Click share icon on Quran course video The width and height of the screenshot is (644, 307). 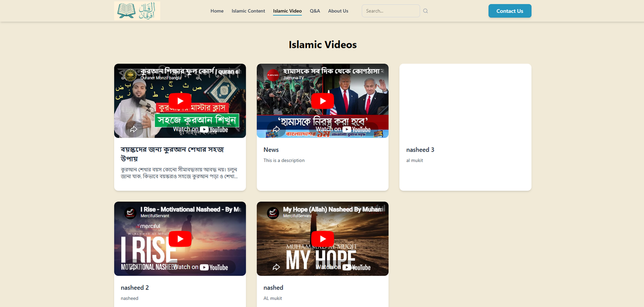click(134, 129)
